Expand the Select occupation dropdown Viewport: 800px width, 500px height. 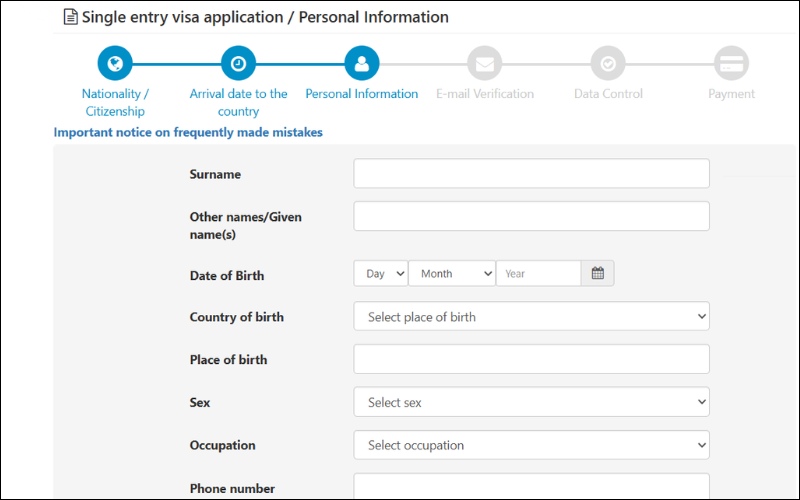click(531, 445)
